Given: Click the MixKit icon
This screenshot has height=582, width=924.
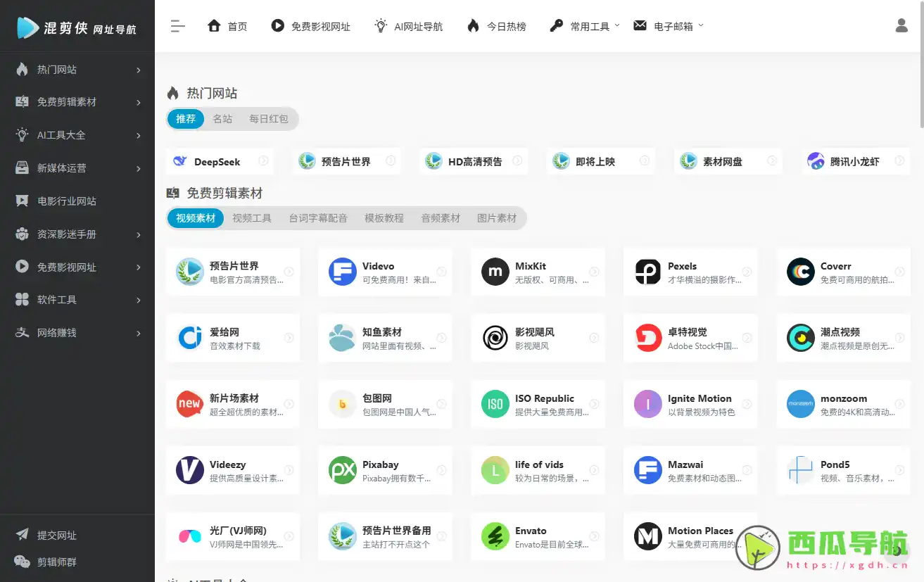Looking at the screenshot, I should [x=494, y=272].
